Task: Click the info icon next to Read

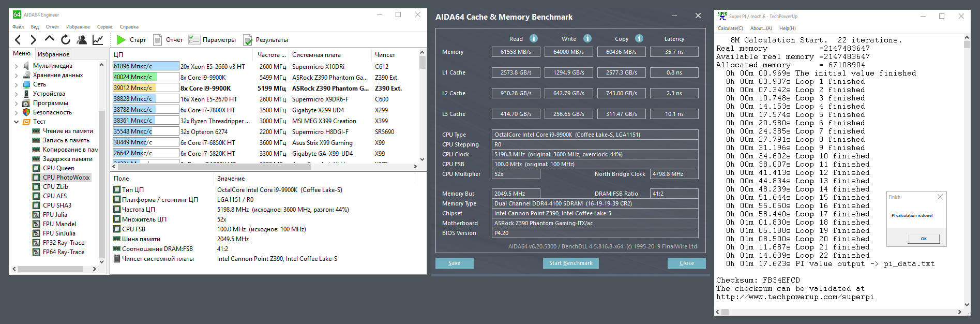Action: pyautogui.click(x=534, y=38)
